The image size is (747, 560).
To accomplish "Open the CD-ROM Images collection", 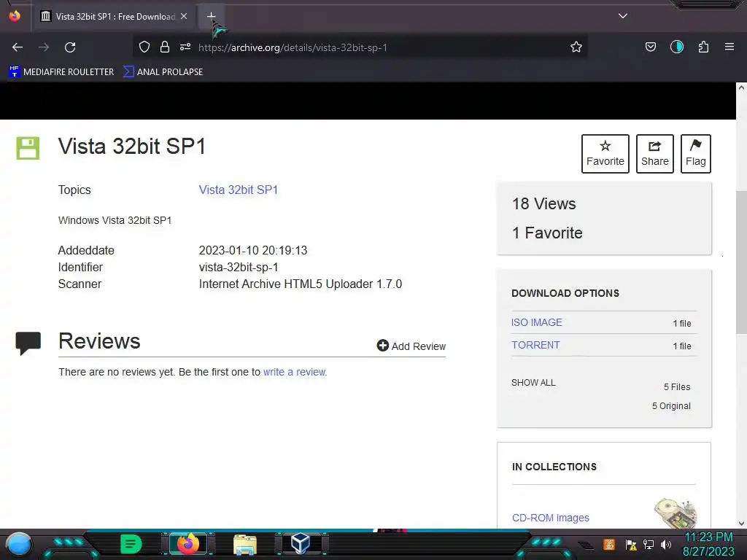I will coord(550,518).
